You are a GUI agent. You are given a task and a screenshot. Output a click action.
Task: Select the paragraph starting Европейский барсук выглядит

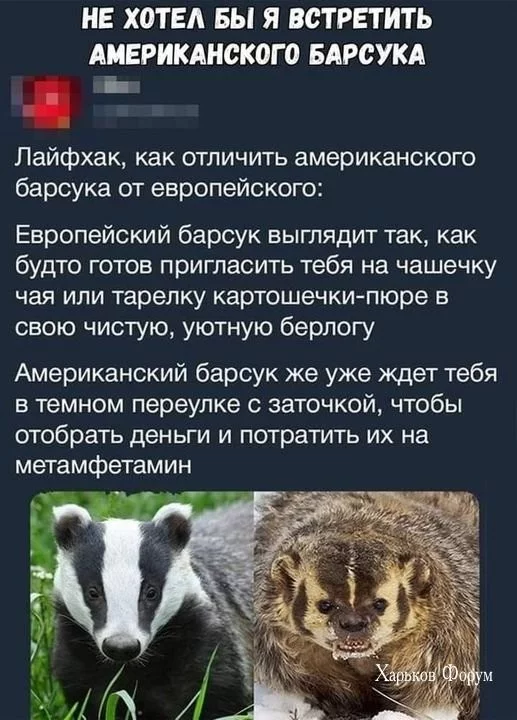pos(255,281)
